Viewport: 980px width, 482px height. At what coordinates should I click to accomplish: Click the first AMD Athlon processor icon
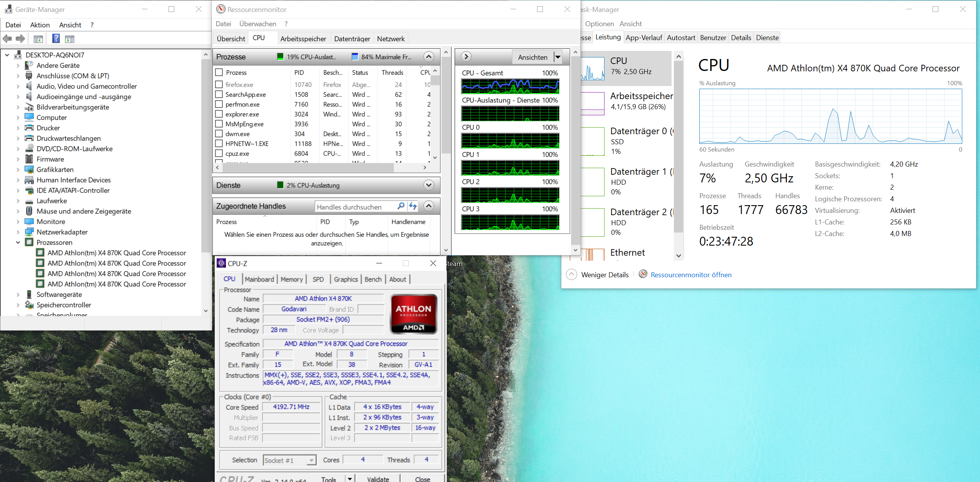[40, 253]
